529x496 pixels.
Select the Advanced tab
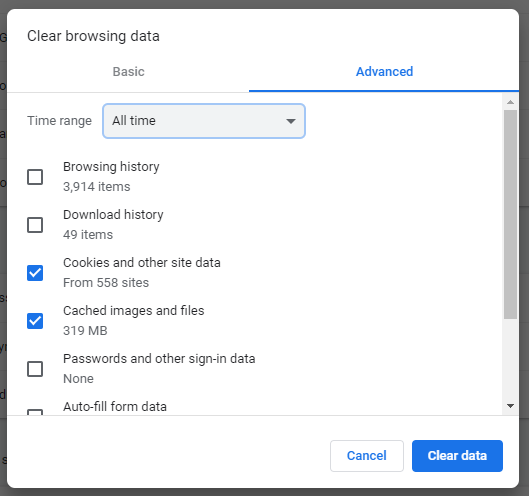(384, 72)
